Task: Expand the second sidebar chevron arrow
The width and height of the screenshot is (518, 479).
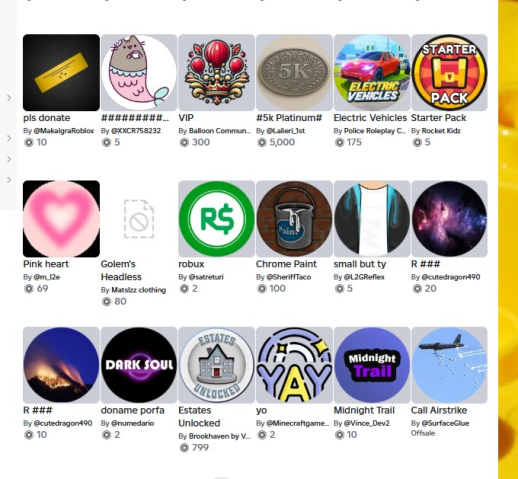Action: [9, 138]
